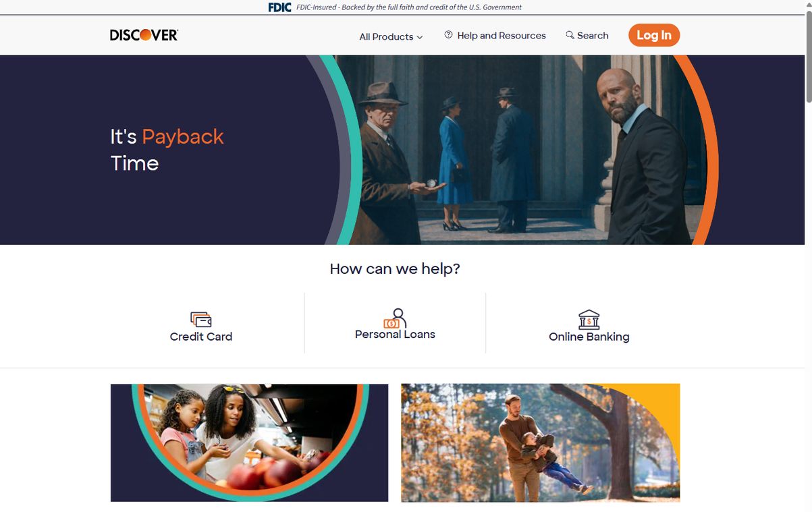Screen dimensions: 812x512
Task: Click the Credit Card icon
Action: 201,319
